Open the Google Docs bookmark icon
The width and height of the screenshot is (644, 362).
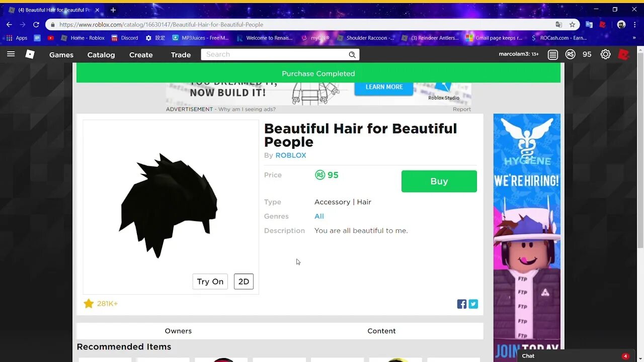(x=37, y=38)
